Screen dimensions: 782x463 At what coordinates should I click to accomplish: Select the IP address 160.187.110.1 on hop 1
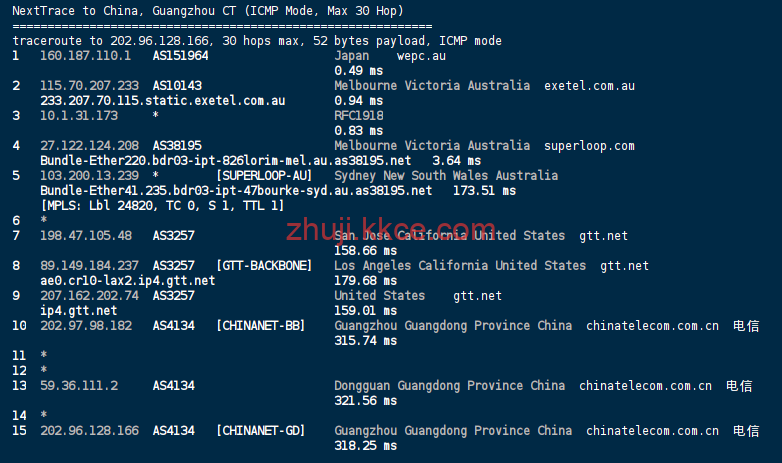(x=86, y=55)
